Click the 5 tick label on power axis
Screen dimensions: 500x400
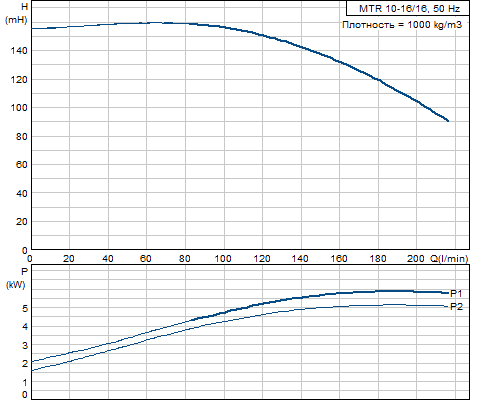[25, 308]
